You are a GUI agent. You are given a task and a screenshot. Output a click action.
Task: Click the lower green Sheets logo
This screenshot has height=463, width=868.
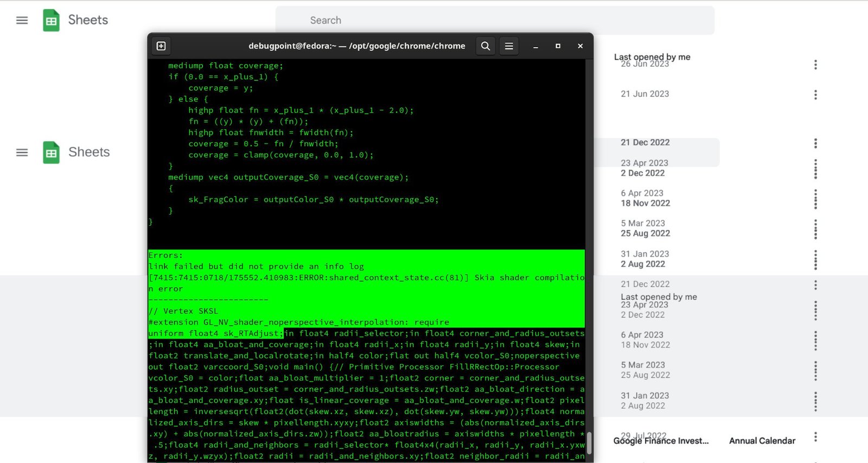[x=51, y=153]
